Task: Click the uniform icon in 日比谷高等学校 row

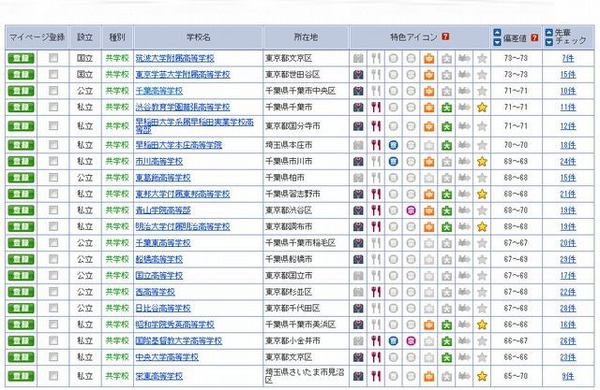Action: coord(358,308)
